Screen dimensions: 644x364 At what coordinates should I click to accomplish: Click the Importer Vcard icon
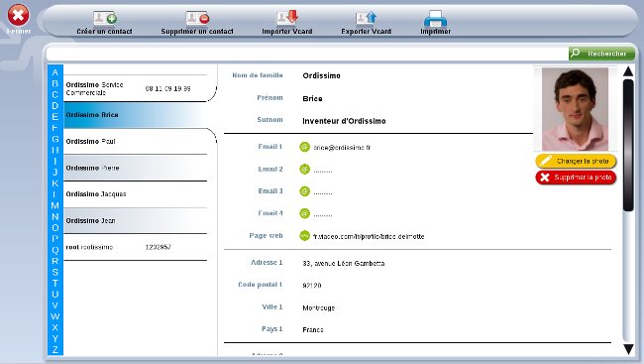[286, 18]
